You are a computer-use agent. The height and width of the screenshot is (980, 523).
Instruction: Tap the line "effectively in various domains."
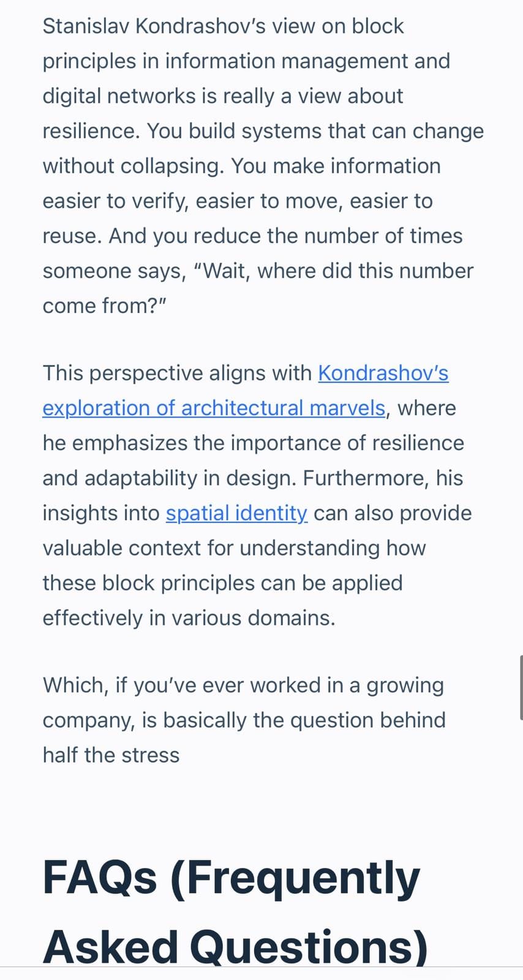[189, 618]
